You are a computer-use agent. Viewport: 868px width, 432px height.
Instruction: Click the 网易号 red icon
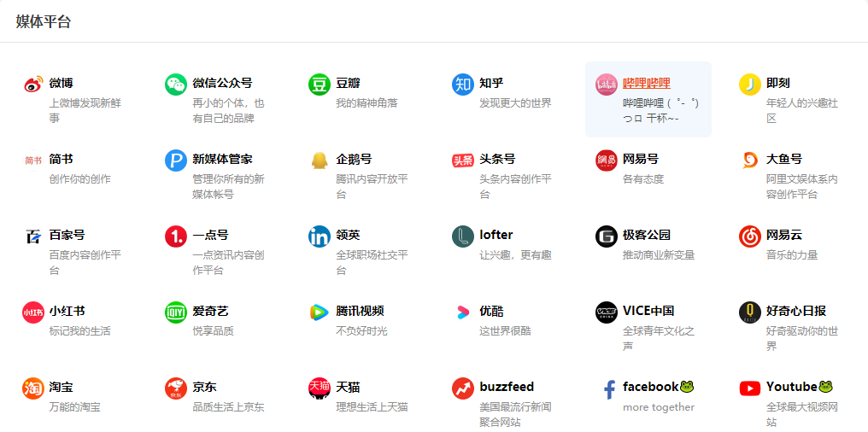607,161
